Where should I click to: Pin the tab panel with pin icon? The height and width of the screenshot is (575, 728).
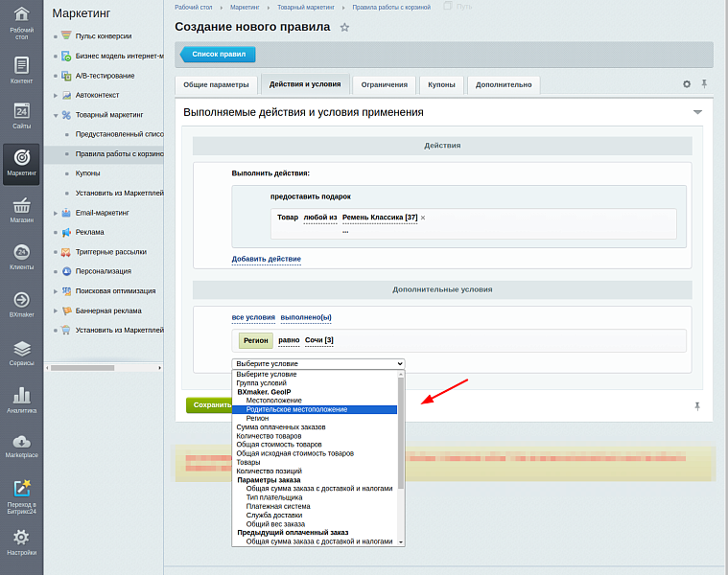point(704,84)
